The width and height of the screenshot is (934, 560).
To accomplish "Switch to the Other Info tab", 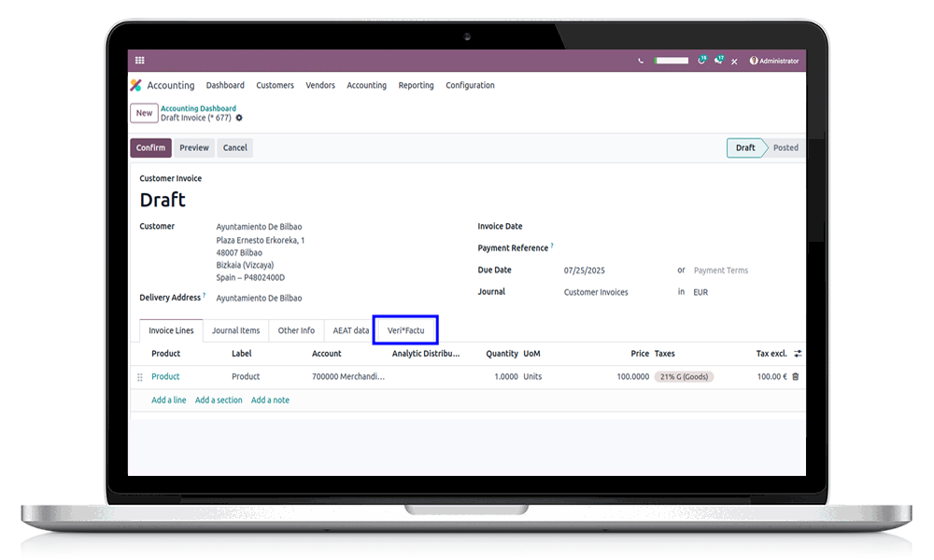I will pyautogui.click(x=296, y=329).
